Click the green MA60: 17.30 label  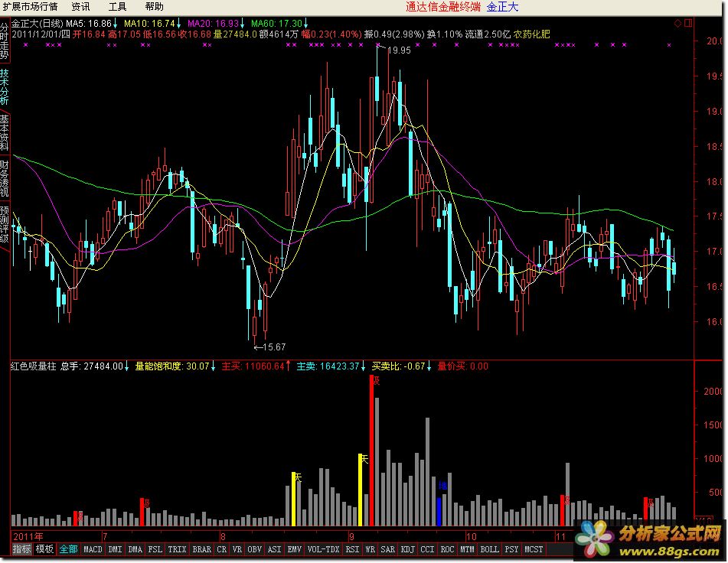coord(276,23)
